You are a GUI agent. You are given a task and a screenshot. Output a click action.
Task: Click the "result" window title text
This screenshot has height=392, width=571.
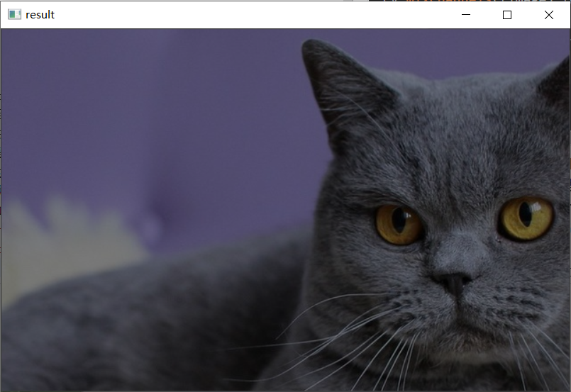(x=40, y=14)
